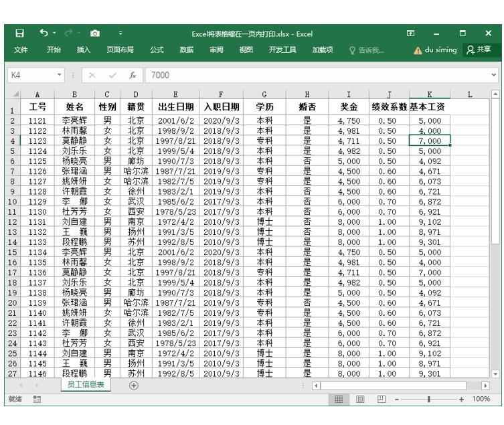Switch to the 插入 ribbon tab
This screenshot has height=425, width=504.
point(84,50)
